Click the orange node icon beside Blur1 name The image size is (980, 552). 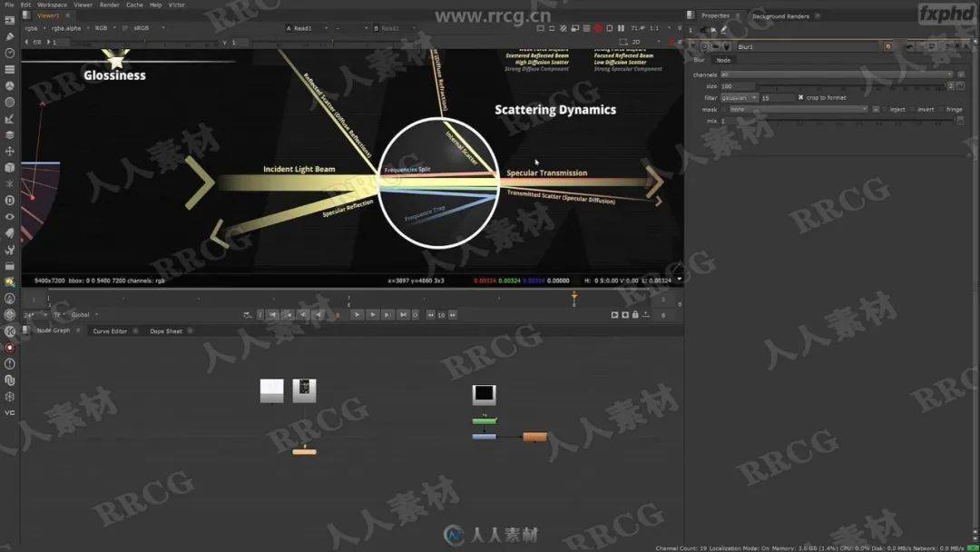887,47
